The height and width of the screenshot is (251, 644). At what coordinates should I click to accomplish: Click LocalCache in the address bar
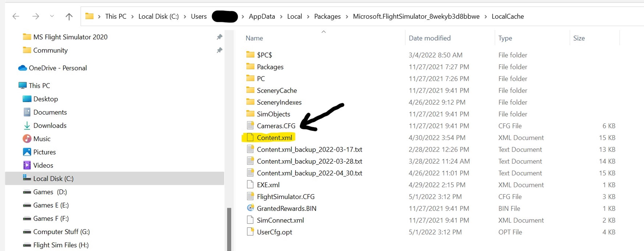point(508,16)
